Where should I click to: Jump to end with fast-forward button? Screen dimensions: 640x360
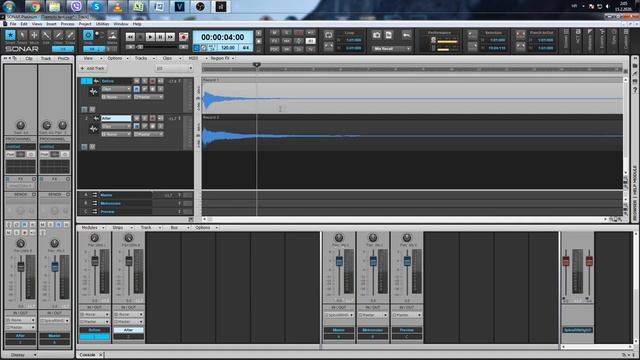click(170, 37)
